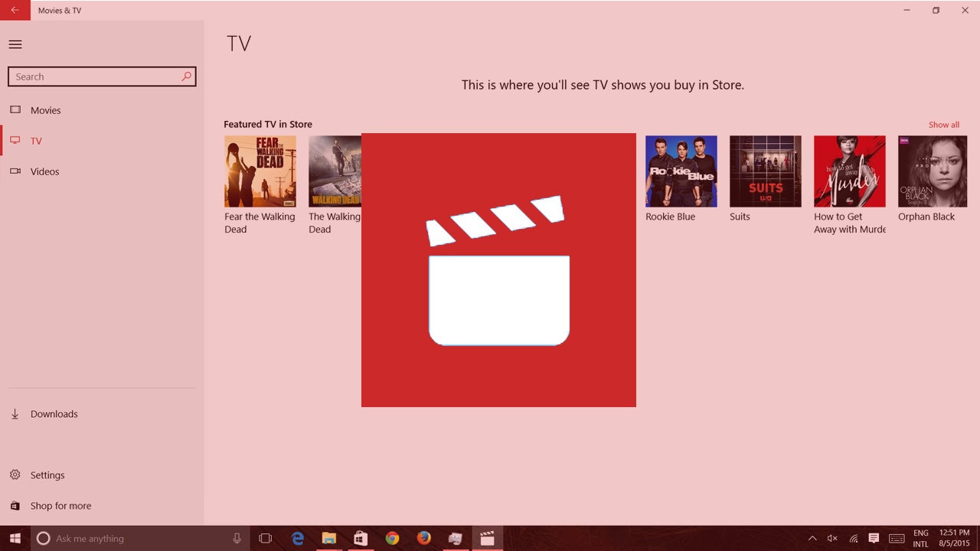Open Show all featured TV shows
Screen dimensions: 980x551
click(x=943, y=124)
